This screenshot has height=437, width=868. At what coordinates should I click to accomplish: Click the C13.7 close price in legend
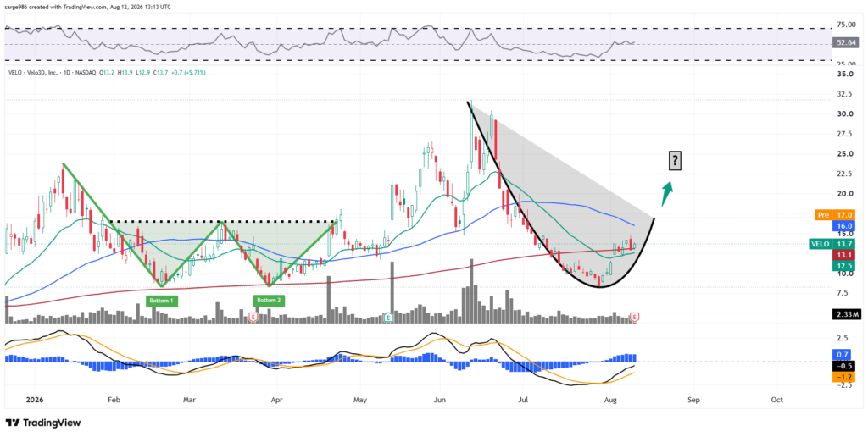[159, 73]
